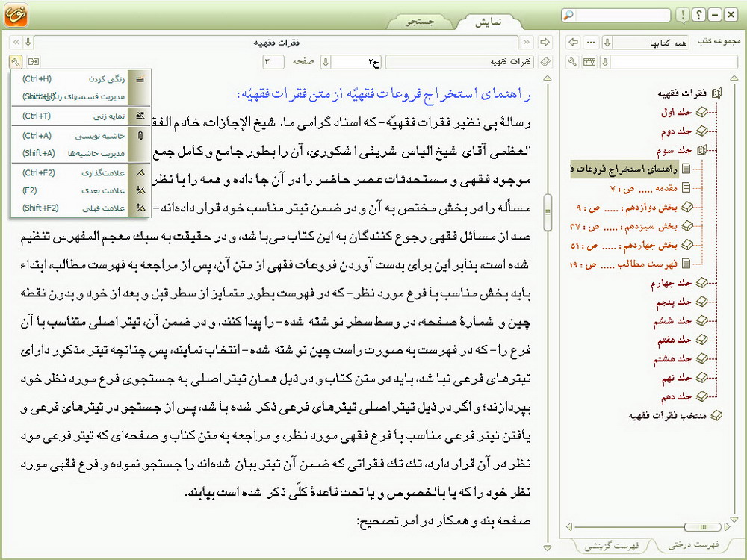Open the dropdown arrow of the فقرات فقهیه title bar
Screen dimensions: 747x560
click(x=28, y=42)
